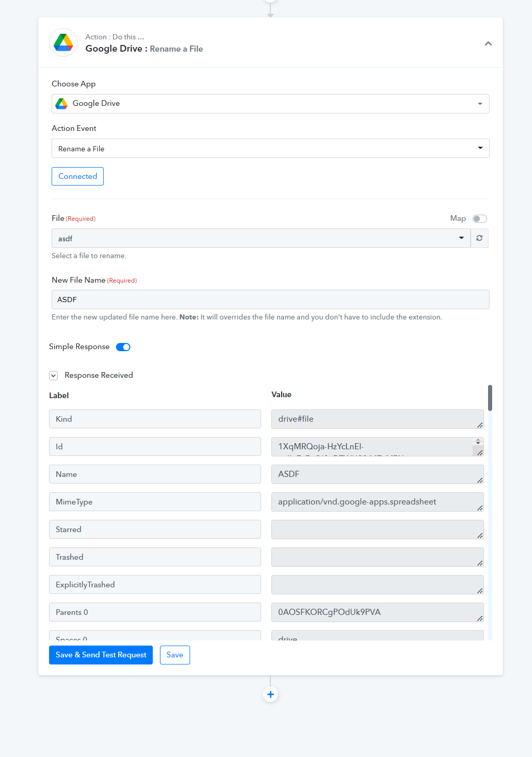
Task: Collapse the Response Received checkbox
Action: click(53, 376)
